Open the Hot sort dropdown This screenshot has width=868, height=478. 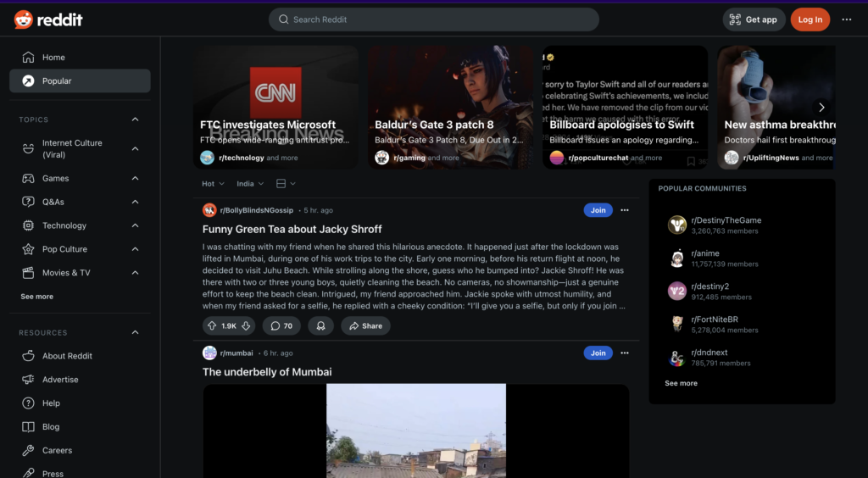coord(213,184)
